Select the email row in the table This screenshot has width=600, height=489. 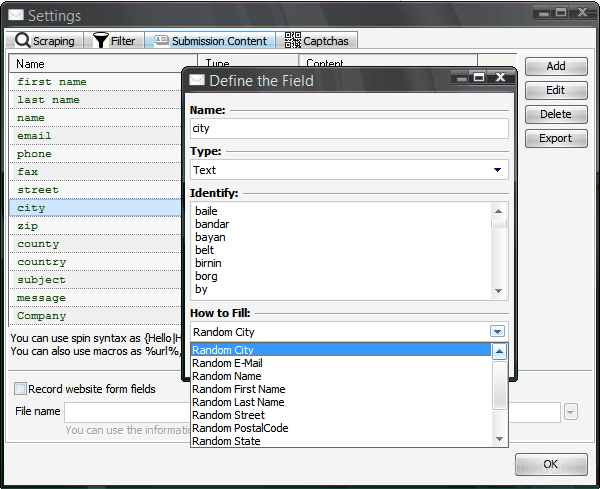click(x=34, y=136)
